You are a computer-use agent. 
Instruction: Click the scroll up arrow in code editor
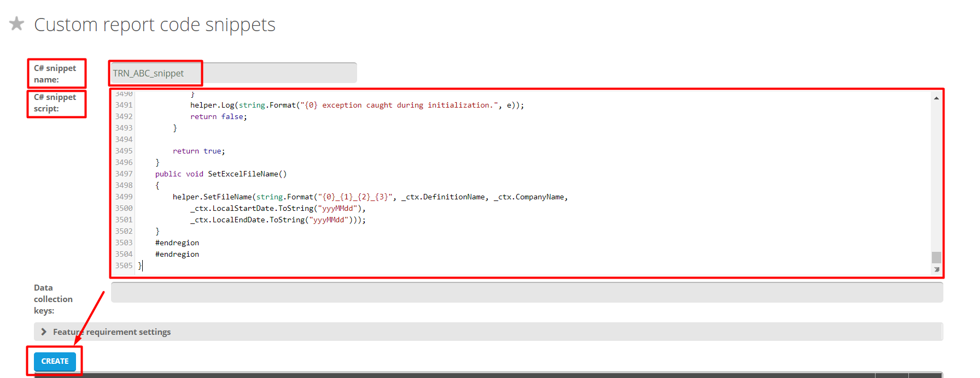point(936,98)
